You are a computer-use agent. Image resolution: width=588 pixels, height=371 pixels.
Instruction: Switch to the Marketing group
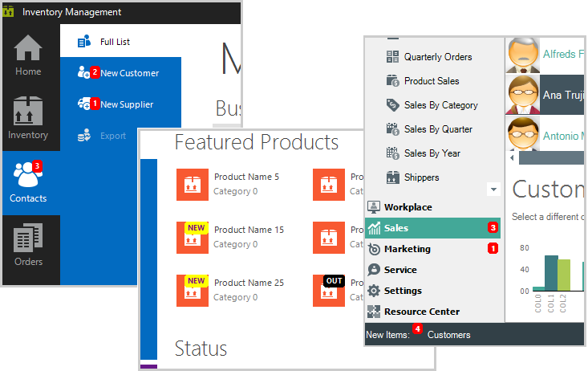(407, 249)
